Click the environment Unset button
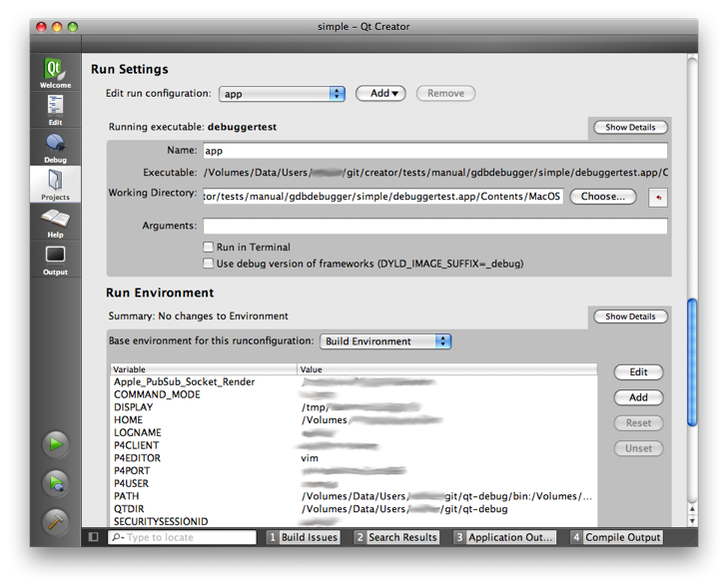Image resolution: width=728 pixels, height=588 pixels. pos(638,449)
